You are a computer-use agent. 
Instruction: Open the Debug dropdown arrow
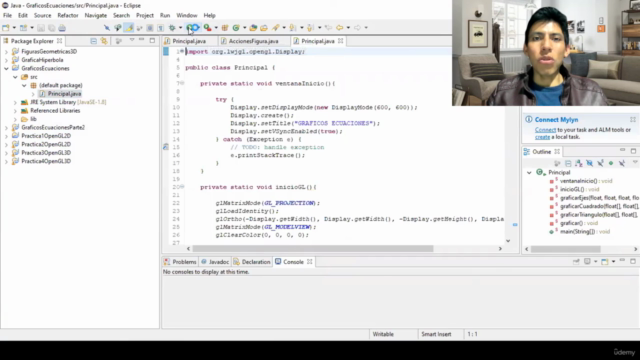point(180,28)
